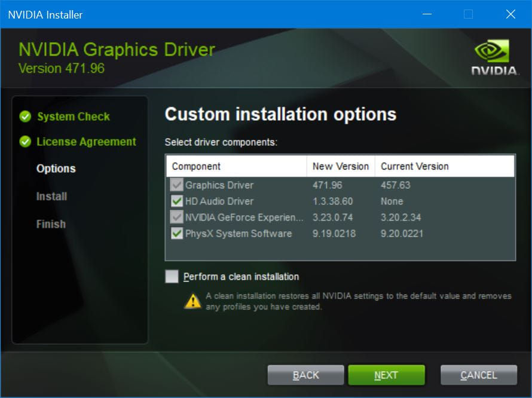Click the New Version column header
Screen dimensions: 532x398
pos(340,166)
